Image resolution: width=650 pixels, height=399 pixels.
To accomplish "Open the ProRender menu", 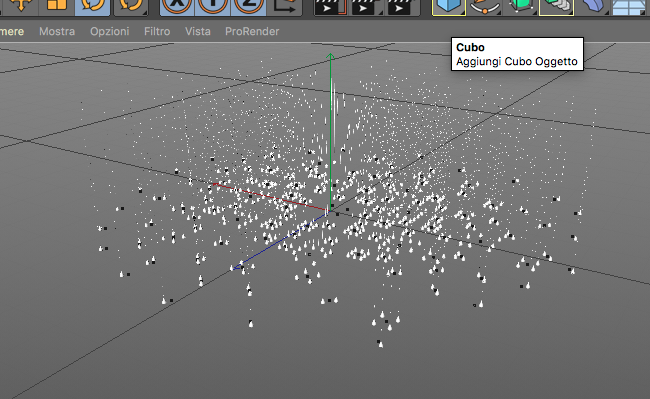I will 252,31.
